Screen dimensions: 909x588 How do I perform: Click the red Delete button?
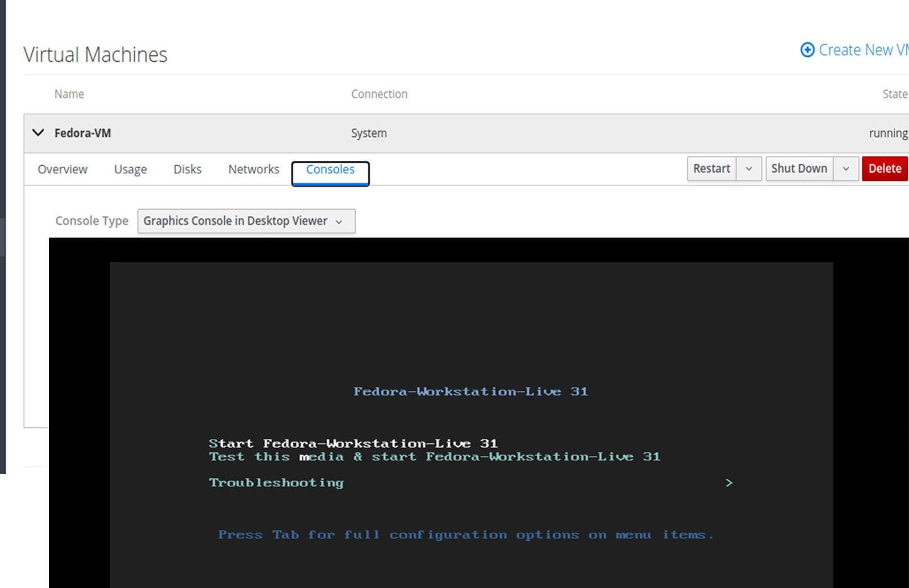click(x=885, y=169)
